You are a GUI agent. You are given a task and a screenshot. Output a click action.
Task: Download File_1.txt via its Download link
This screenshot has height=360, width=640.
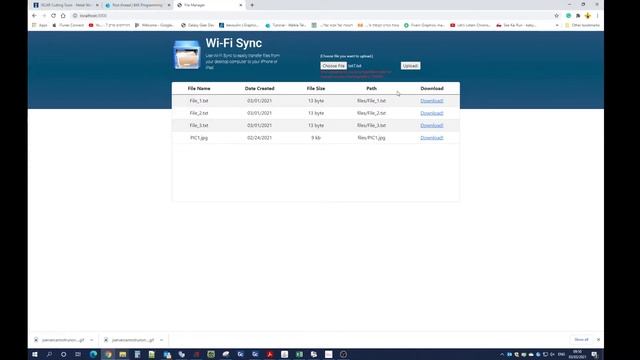click(x=432, y=101)
